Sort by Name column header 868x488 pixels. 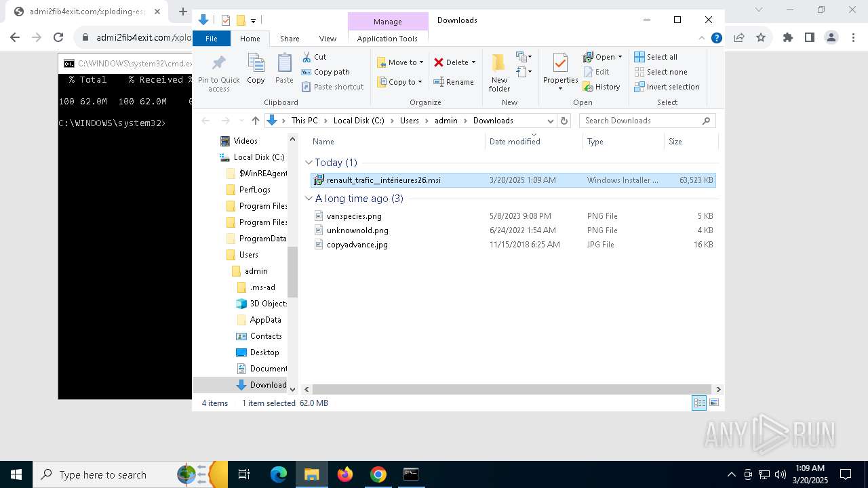pyautogui.click(x=323, y=142)
